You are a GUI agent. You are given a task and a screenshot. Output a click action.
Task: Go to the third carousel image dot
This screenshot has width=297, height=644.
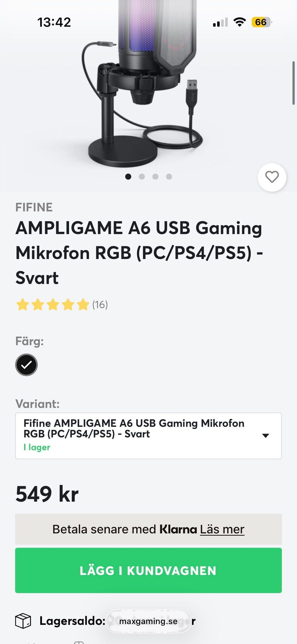point(155,176)
